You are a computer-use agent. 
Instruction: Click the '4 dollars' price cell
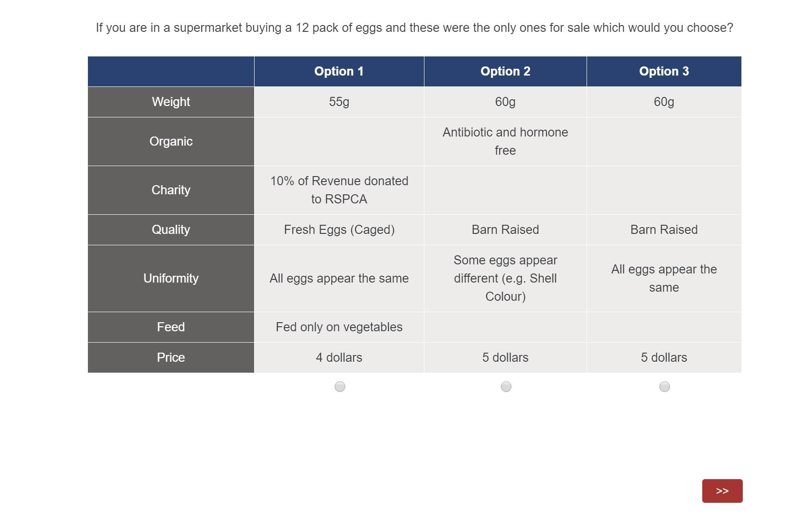click(x=339, y=357)
